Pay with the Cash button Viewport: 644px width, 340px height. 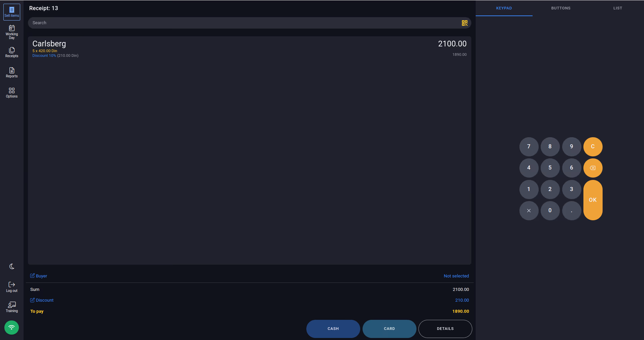click(x=333, y=329)
